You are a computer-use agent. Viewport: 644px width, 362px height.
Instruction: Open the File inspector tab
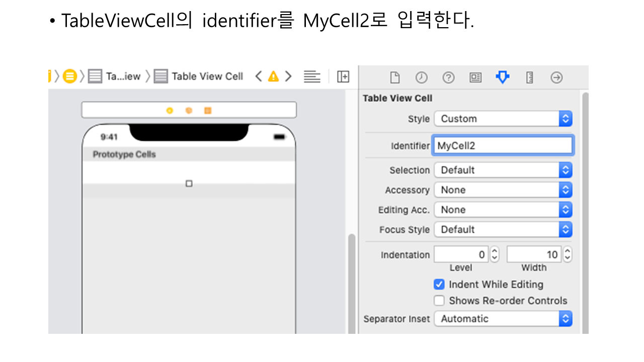[x=395, y=77]
